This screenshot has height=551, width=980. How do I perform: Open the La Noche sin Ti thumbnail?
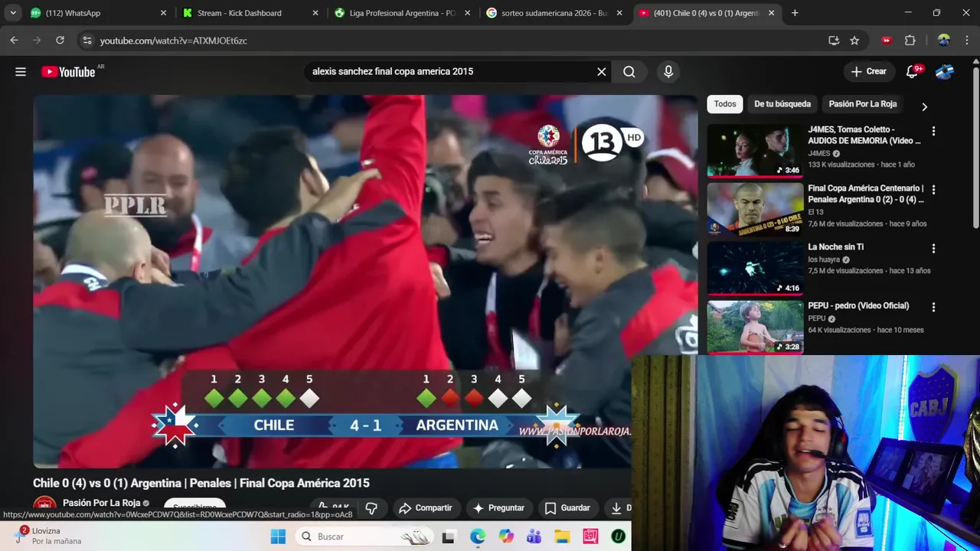755,268
